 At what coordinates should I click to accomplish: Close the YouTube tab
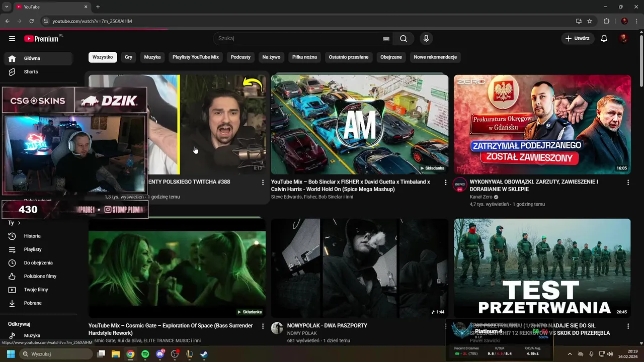tap(86, 7)
